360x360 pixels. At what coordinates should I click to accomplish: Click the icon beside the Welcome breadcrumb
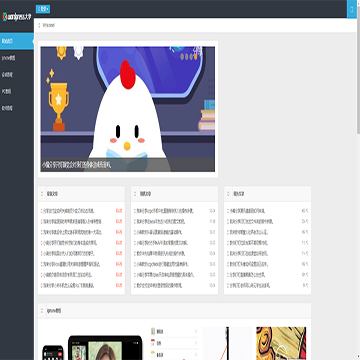39,25
